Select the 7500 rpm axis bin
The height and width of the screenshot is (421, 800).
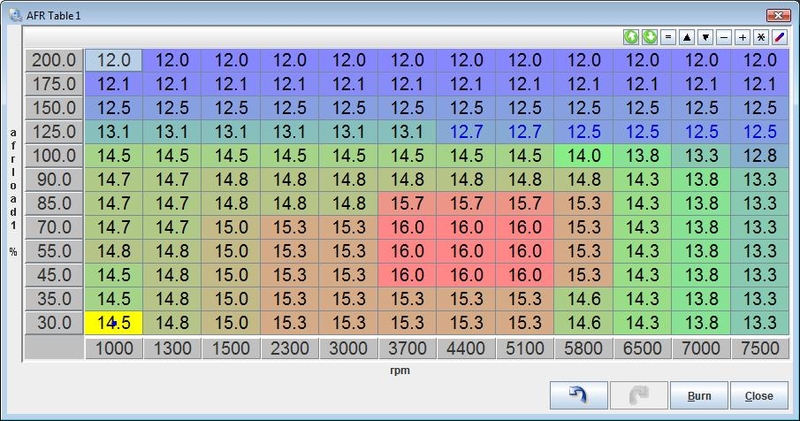760,348
